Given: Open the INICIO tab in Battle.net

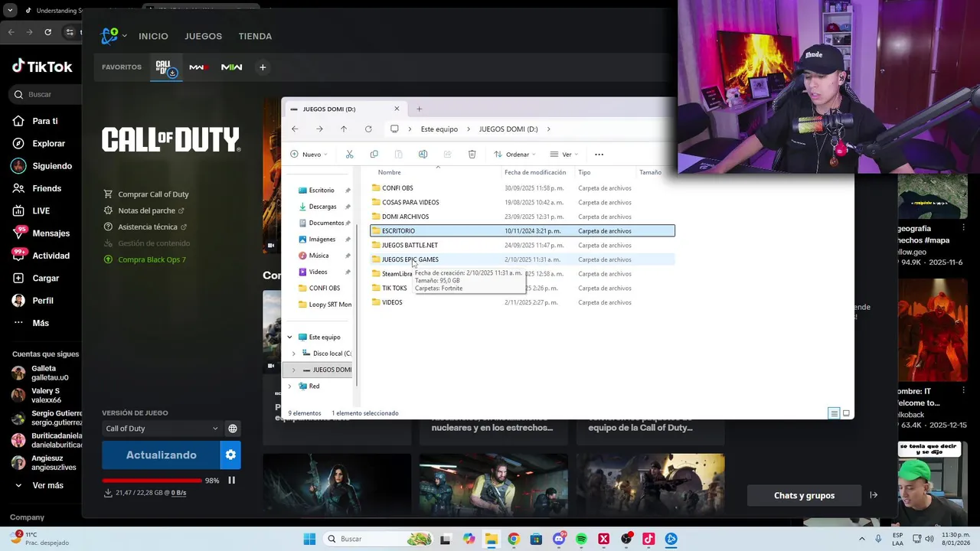Looking at the screenshot, I should pos(153,36).
